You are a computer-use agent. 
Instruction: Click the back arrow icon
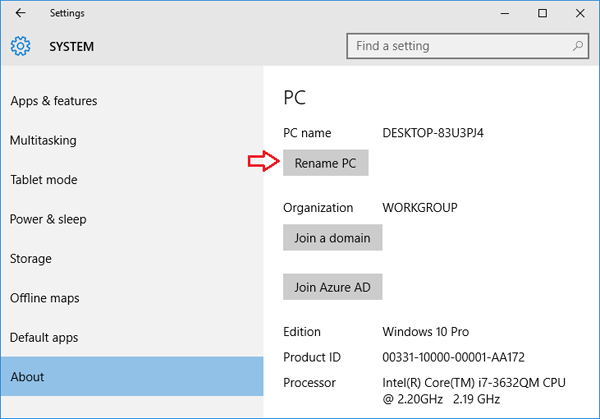(x=20, y=13)
